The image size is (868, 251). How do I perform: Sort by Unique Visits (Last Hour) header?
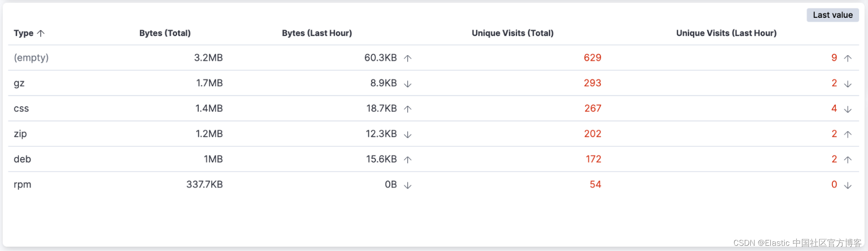click(x=726, y=33)
